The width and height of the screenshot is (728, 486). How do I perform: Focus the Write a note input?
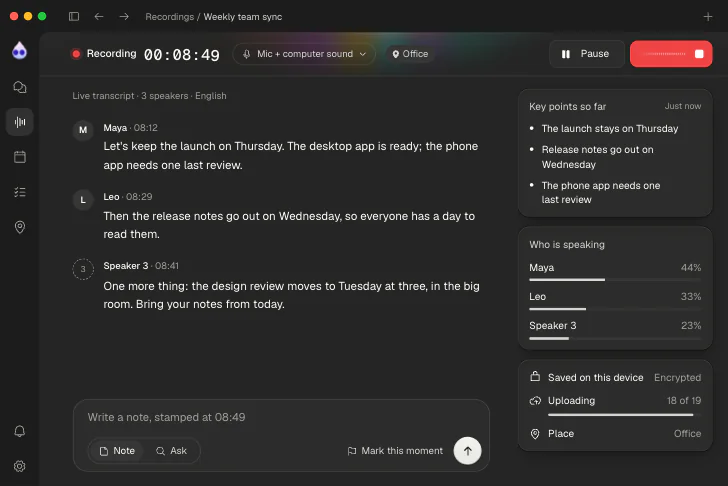coord(281,417)
